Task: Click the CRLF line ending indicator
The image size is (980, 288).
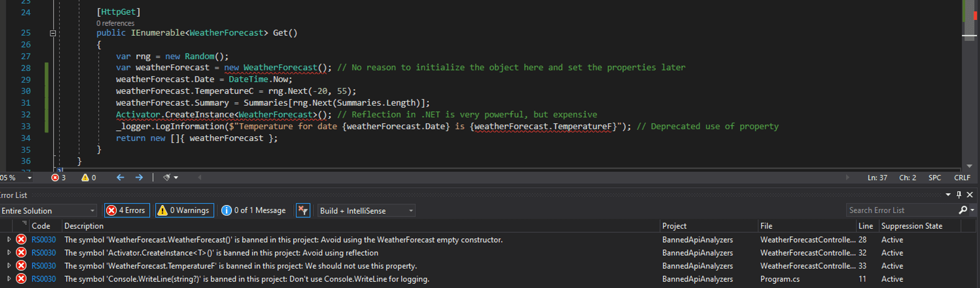Action: (x=962, y=178)
